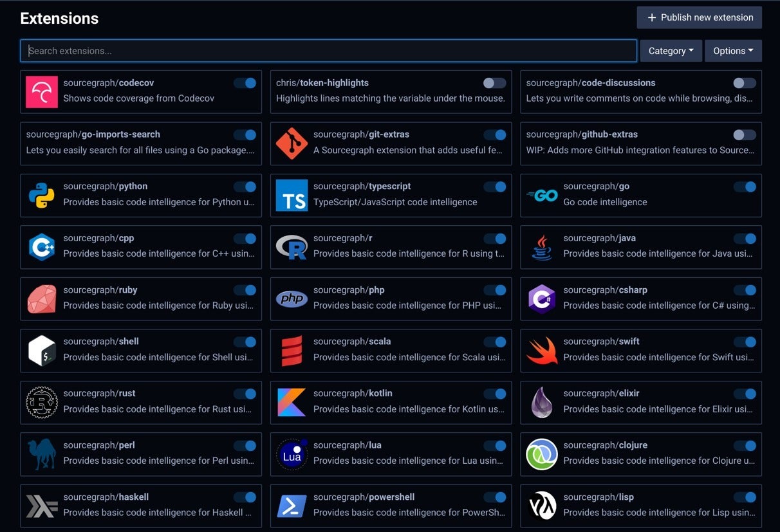Turn off the sourcegraph/shell toggle
The width and height of the screenshot is (780, 532).
(x=245, y=342)
